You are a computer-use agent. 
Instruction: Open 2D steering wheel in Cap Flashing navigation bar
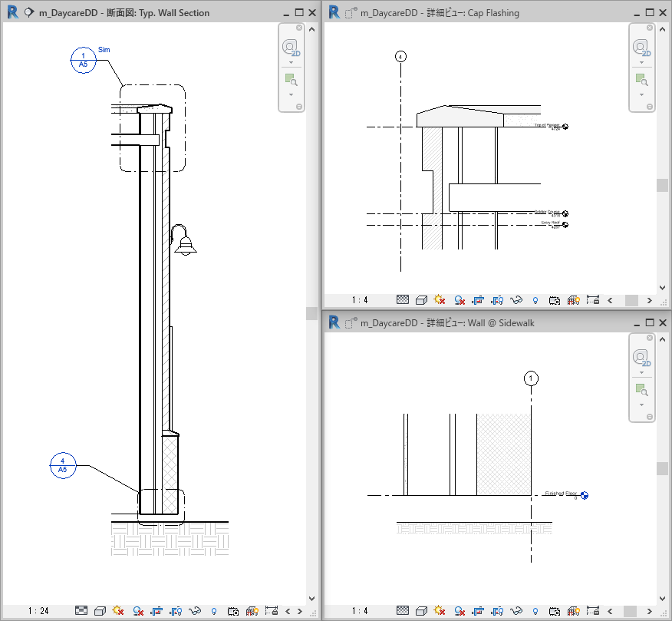(641, 47)
